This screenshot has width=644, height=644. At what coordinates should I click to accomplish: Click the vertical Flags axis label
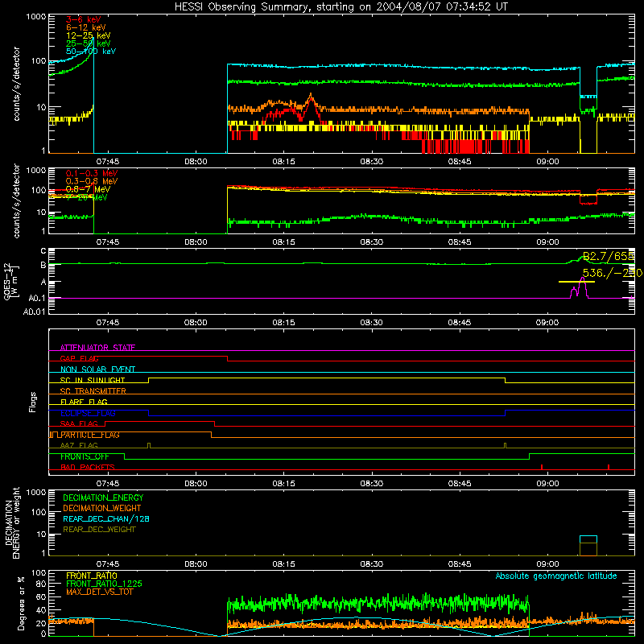coord(33,402)
